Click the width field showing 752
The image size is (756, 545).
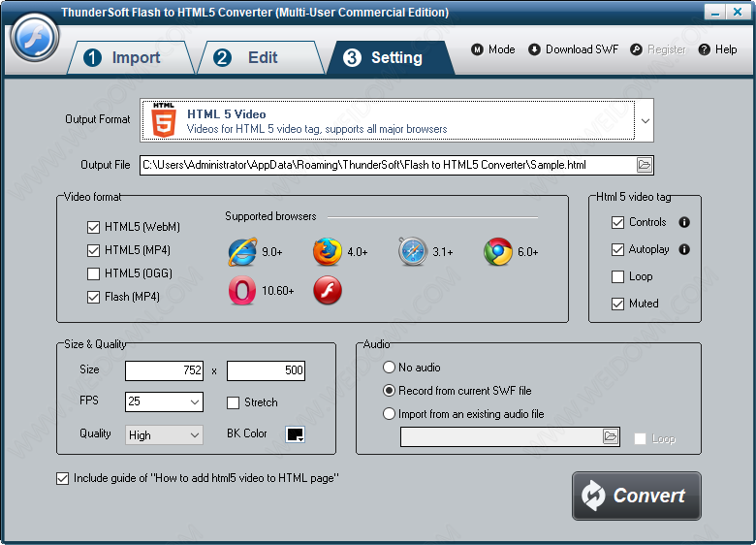point(164,370)
